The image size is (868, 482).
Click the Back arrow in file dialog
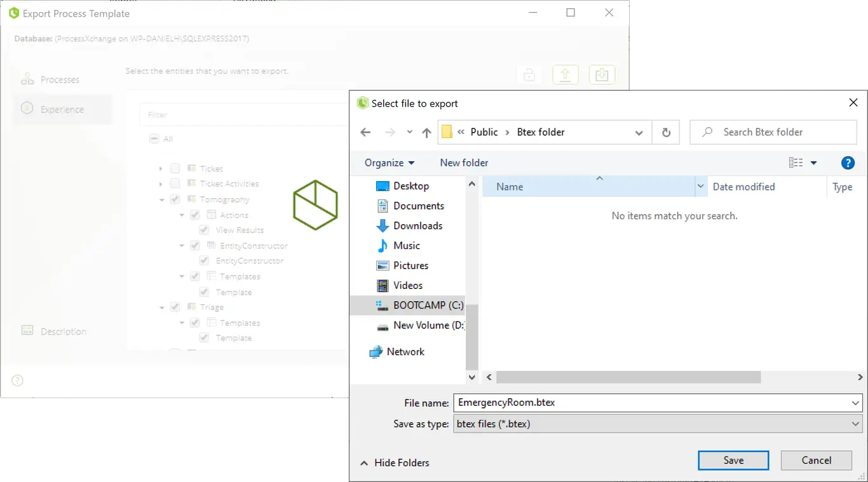[365, 132]
